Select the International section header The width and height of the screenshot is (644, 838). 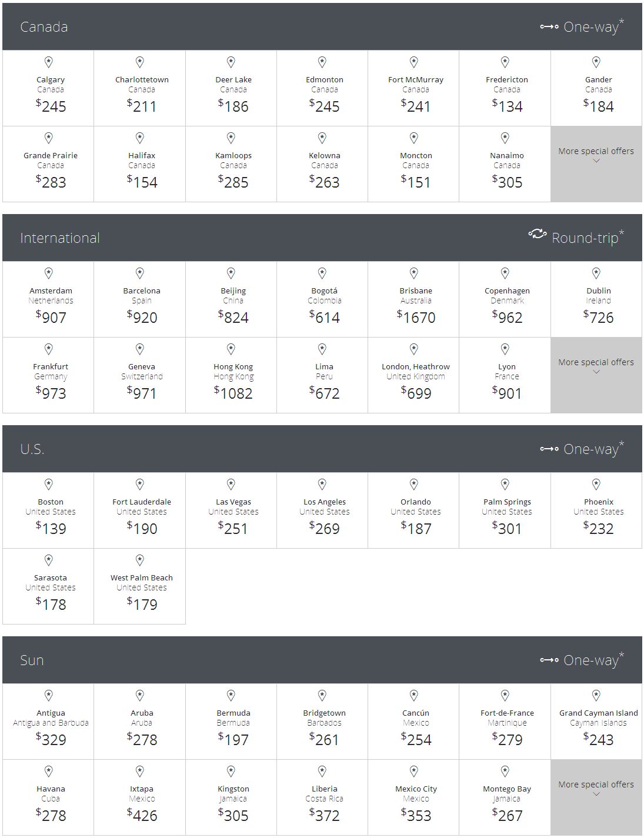[x=60, y=238]
